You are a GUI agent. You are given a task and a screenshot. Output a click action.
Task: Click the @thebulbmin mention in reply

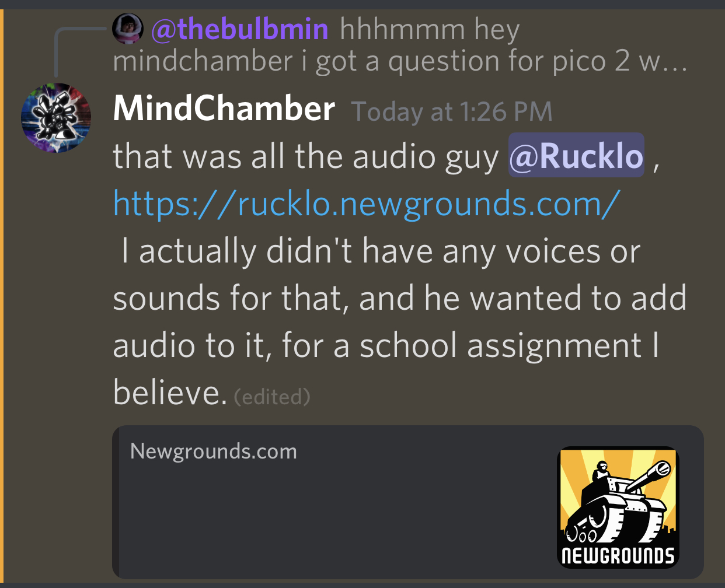(240, 29)
